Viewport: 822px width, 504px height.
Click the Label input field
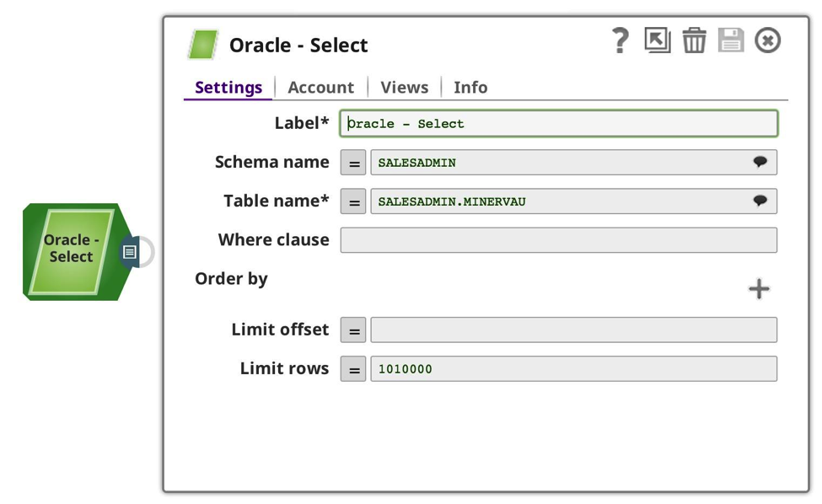click(x=558, y=124)
